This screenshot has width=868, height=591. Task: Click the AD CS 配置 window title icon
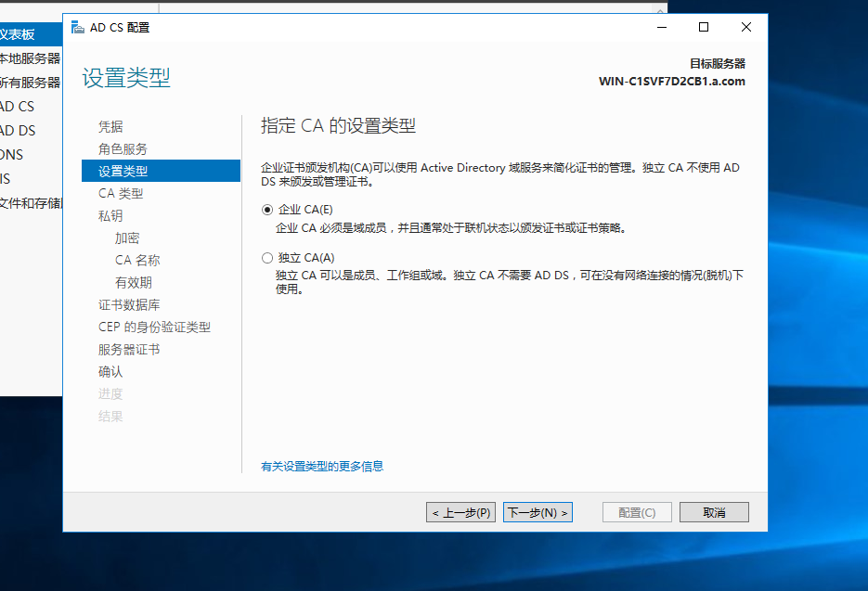click(78, 27)
